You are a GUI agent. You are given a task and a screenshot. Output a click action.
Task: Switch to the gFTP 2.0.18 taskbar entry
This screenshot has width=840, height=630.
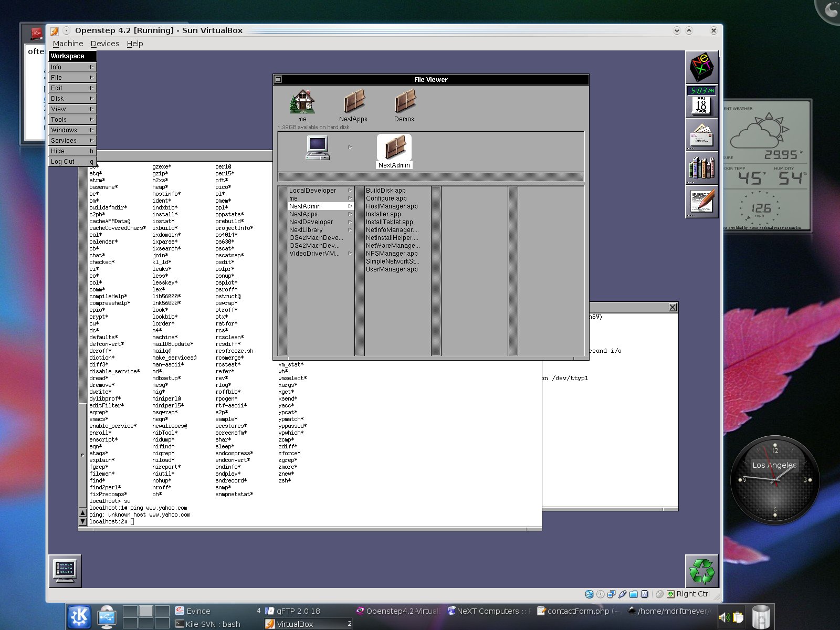(297, 611)
